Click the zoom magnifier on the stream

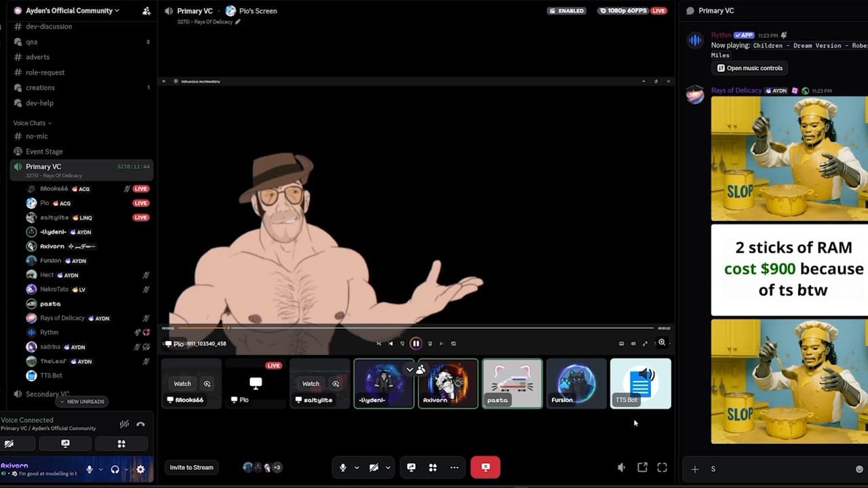662,343
